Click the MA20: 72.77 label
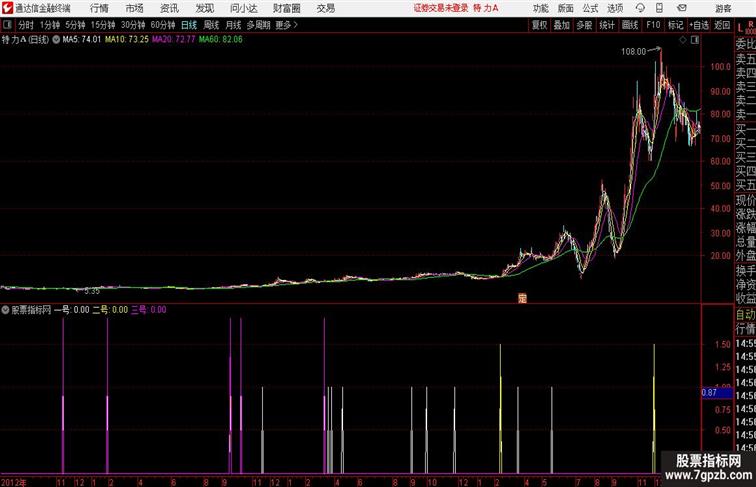This screenshot has width=756, height=487. pyautogui.click(x=174, y=40)
